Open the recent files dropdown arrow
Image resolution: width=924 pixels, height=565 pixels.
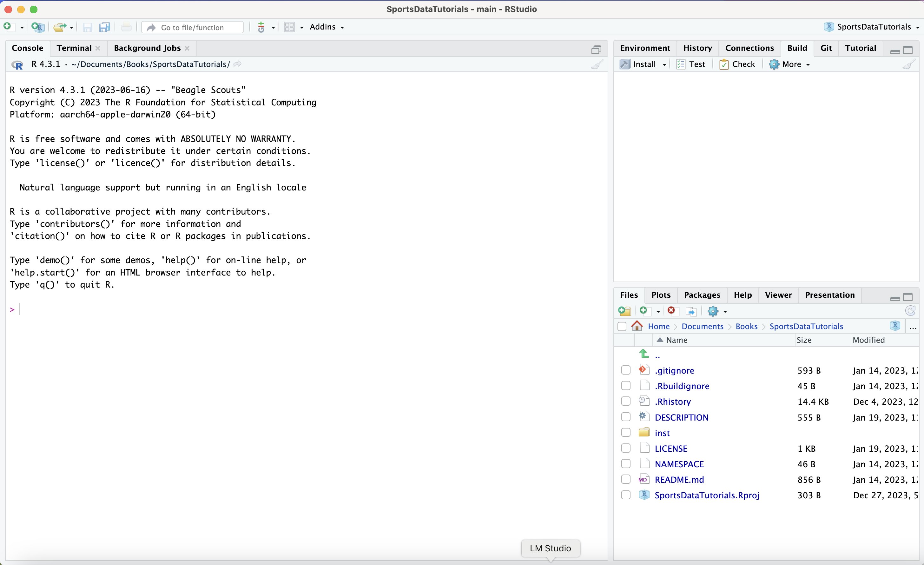coord(71,27)
